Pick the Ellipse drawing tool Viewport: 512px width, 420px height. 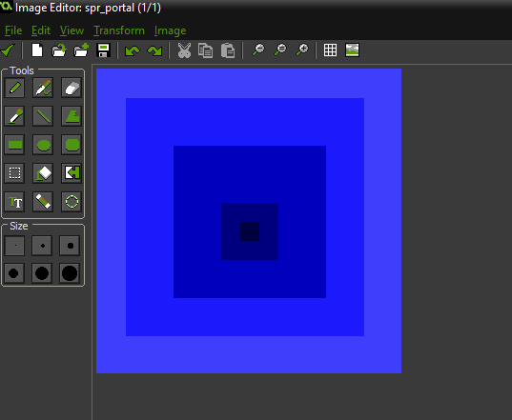(43, 145)
